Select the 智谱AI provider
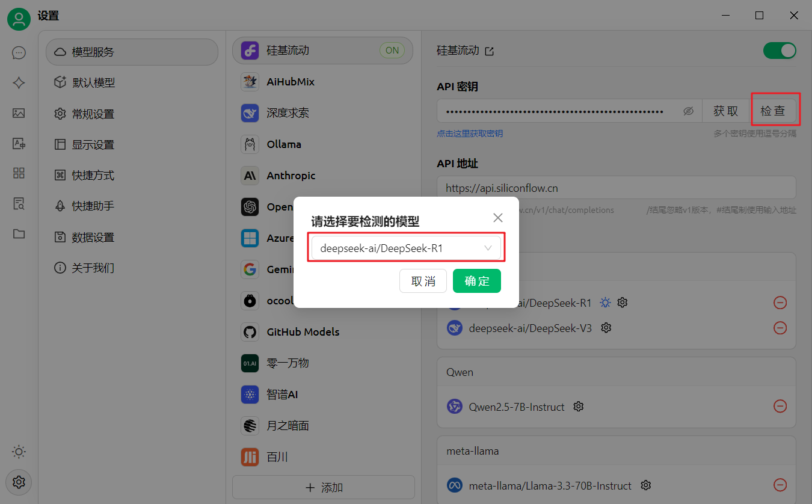Screen dimensions: 812x504 point(323,395)
